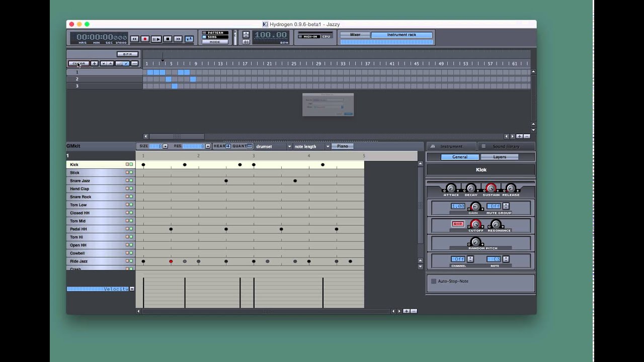Click the SUSTAIN knob
This screenshot has height=362, width=644.
491,189
